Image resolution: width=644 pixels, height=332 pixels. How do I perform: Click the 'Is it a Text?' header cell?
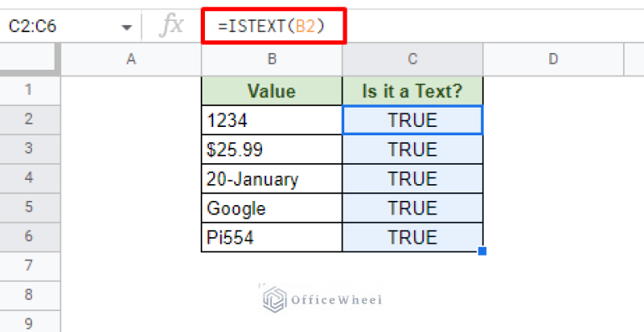(412, 91)
